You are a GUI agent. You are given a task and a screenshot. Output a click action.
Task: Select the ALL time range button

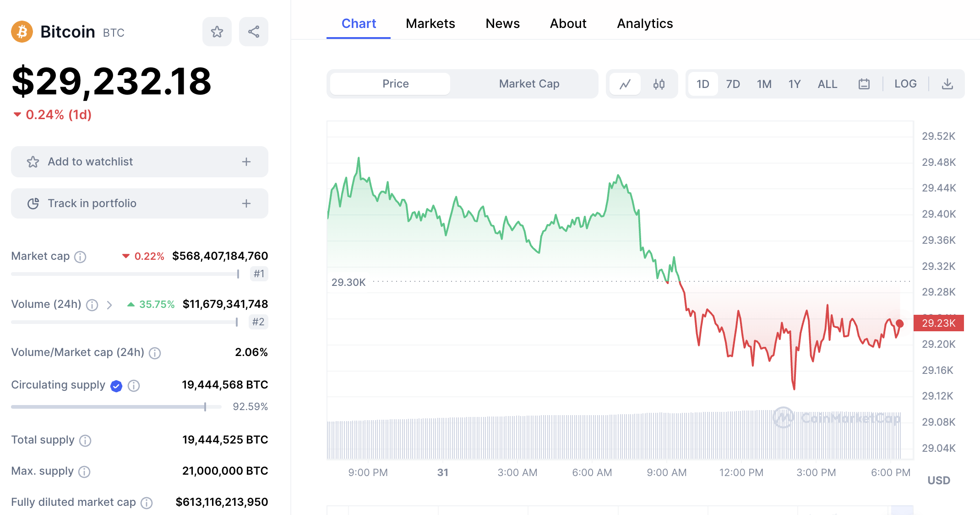tap(828, 84)
